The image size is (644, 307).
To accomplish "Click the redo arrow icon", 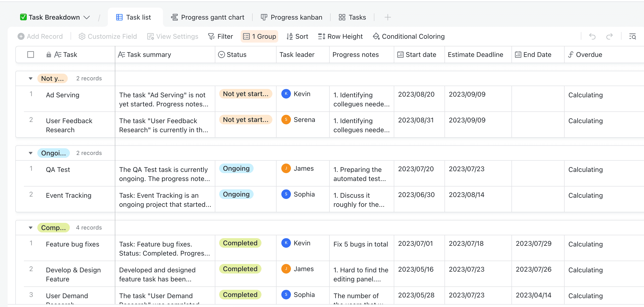I will click(609, 37).
